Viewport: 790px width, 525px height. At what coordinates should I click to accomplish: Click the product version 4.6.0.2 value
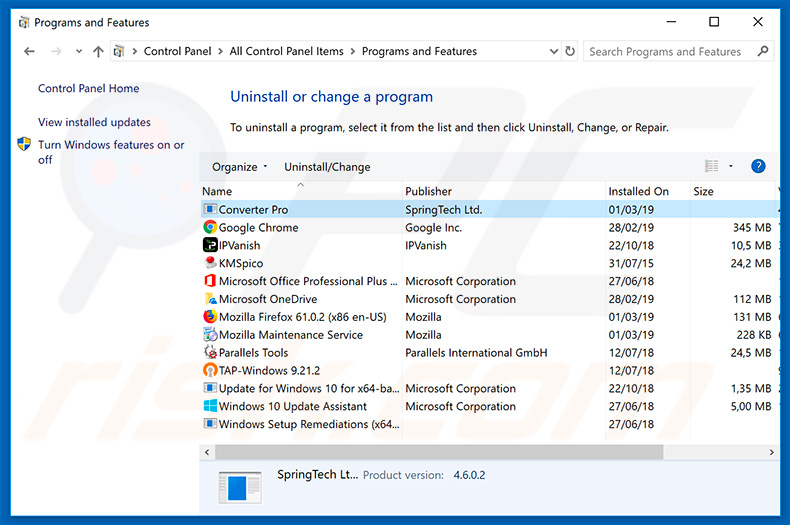pos(469,475)
